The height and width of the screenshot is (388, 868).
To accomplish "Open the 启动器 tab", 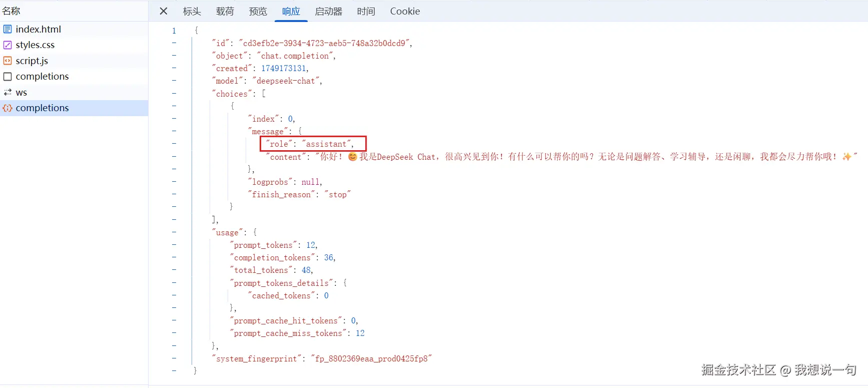I will pyautogui.click(x=329, y=11).
